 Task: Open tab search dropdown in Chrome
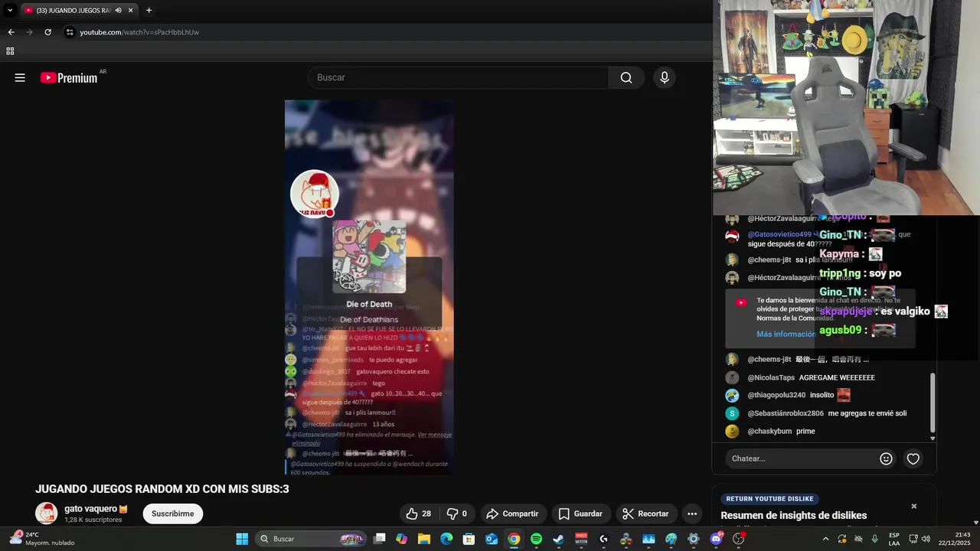(10, 10)
